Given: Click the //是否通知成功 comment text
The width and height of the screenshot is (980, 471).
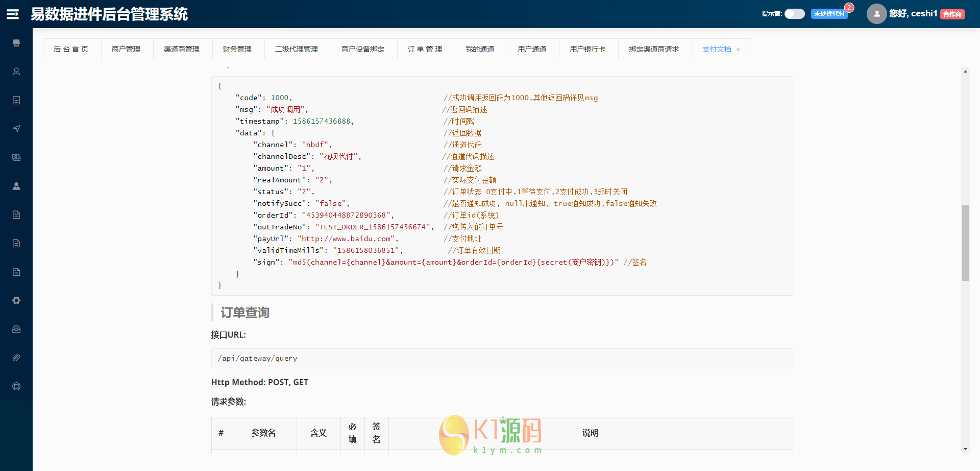Looking at the screenshot, I should coord(550,203).
